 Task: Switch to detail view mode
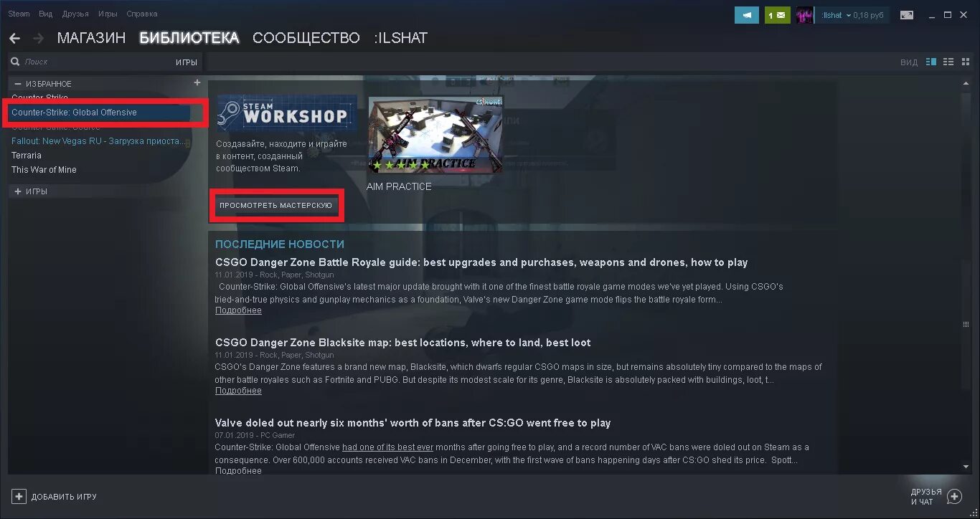click(x=931, y=62)
